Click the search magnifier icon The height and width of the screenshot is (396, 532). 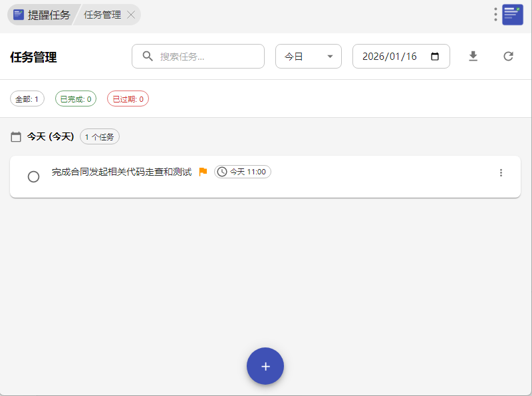[148, 57]
